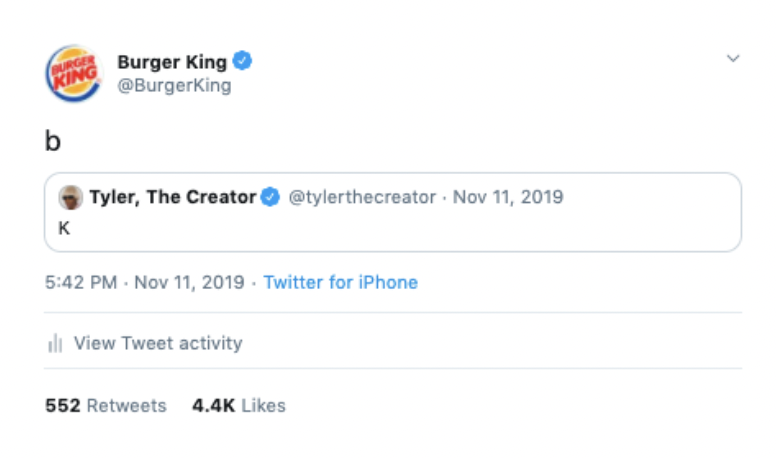
Task: Click the "Likes" label next to 4.4K
Action: tap(263, 405)
